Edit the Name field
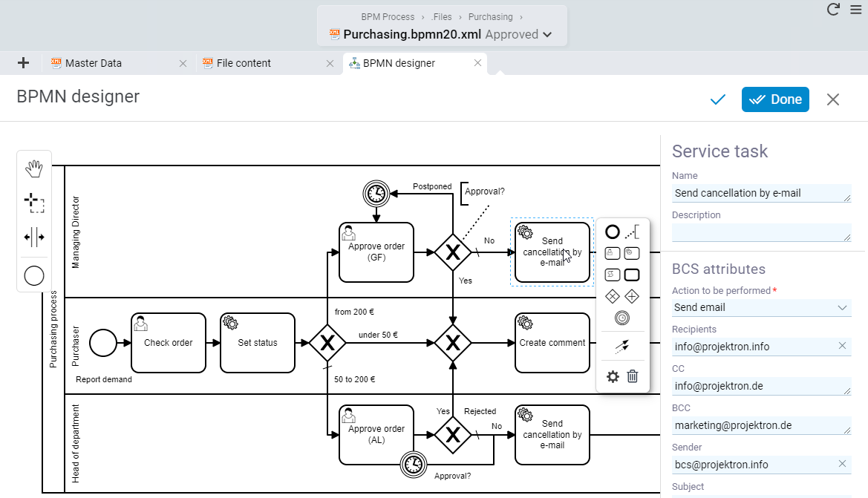The image size is (868, 498). coord(761,193)
